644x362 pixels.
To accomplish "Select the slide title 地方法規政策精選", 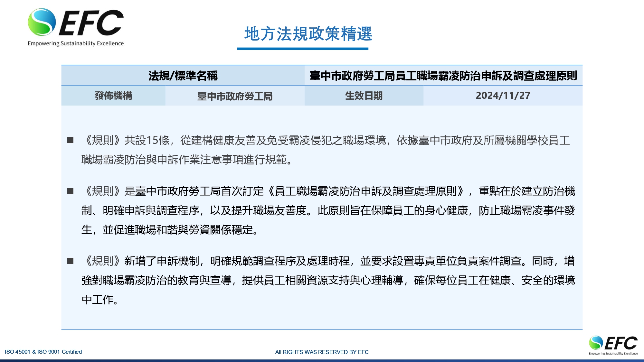I will (x=308, y=34).
